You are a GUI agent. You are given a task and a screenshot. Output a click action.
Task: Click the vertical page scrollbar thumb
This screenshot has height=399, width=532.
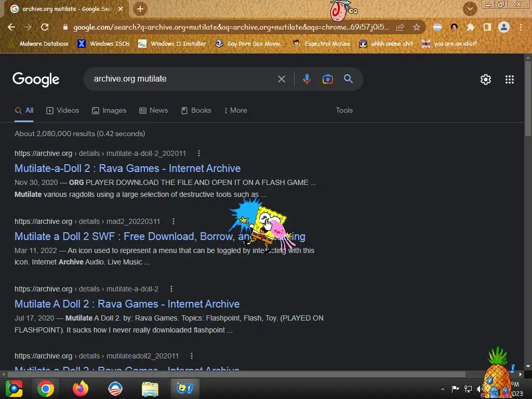tap(528, 99)
